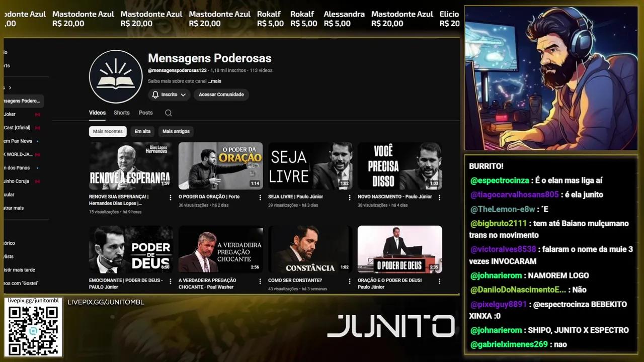Click the live badge next to Joker in sidebar
Image resolution: width=644 pixels, height=362 pixels.
38,114
